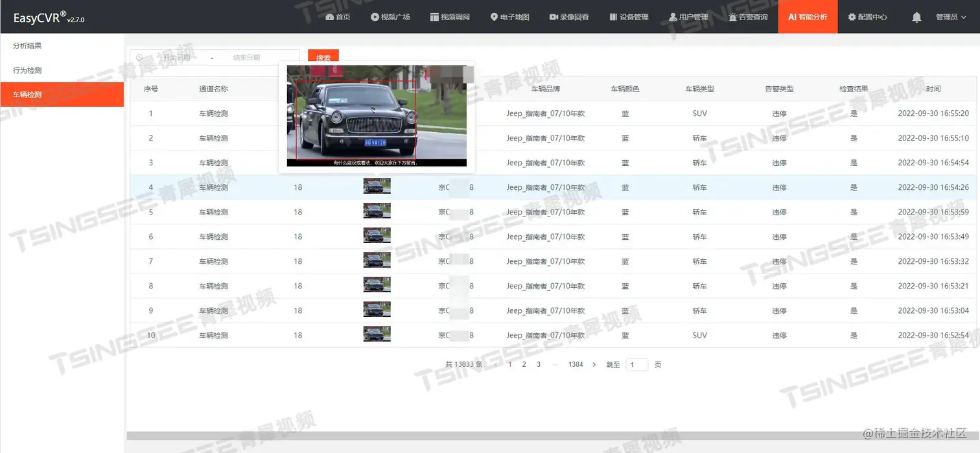Click the notification bell icon
The height and width of the screenshot is (453, 980).
[x=916, y=17]
